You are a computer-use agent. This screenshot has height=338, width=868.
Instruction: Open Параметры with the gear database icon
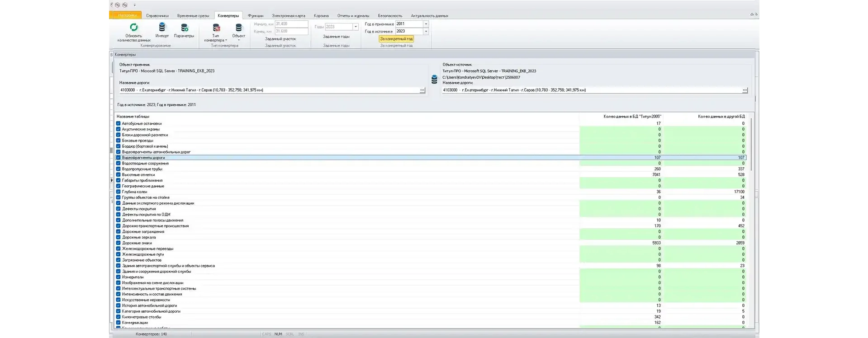[184, 28]
